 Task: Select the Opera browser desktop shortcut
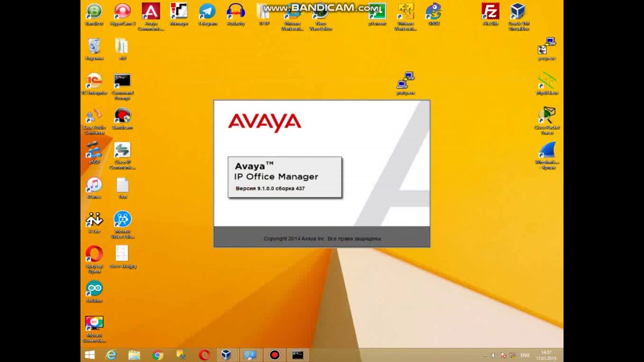[94, 260]
